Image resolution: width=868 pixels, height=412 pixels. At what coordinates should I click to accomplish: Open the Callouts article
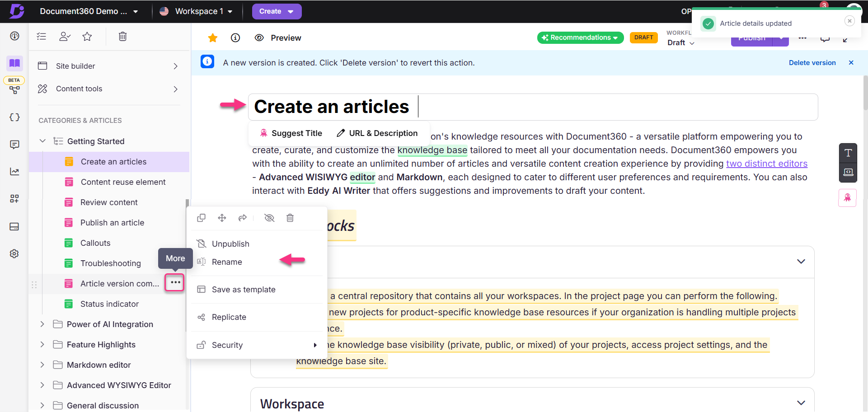click(x=95, y=243)
